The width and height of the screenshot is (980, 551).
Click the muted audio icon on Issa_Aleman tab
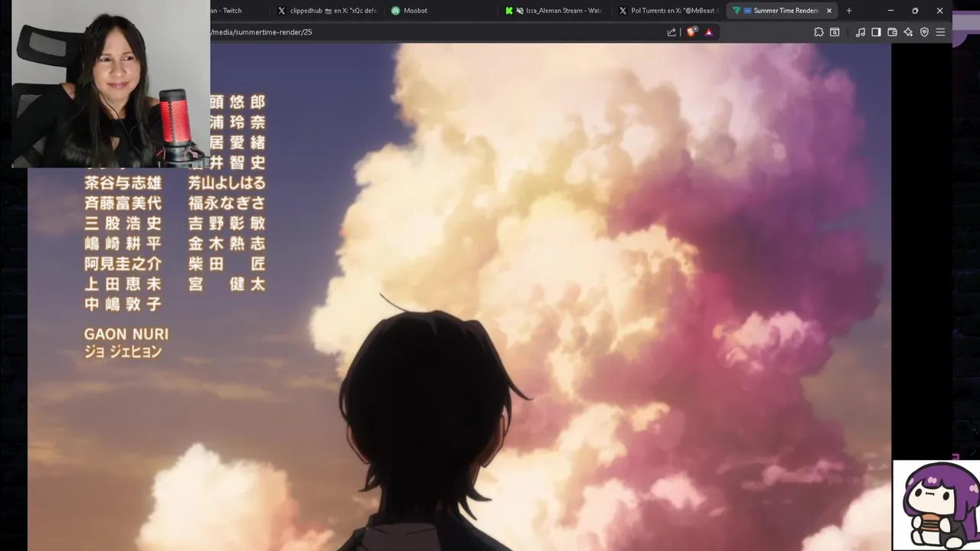point(520,11)
